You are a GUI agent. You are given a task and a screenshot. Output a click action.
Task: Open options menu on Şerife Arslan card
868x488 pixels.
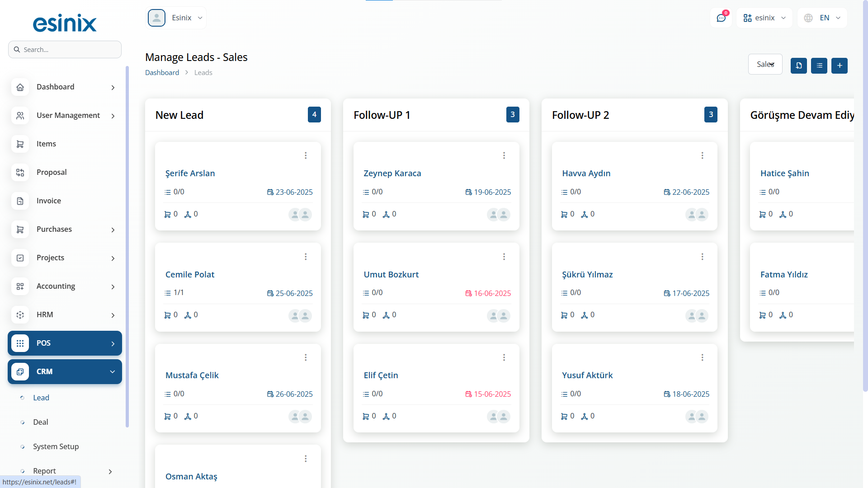(x=306, y=155)
